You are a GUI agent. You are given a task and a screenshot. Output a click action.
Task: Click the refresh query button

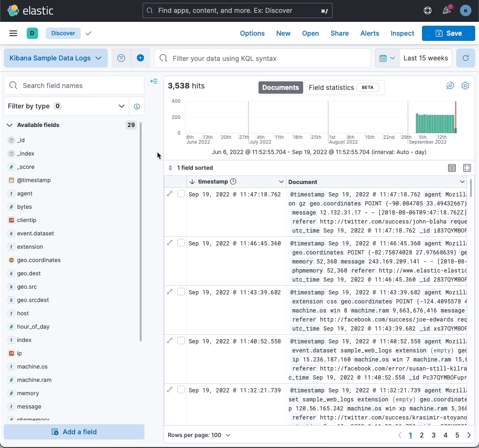[465, 58]
